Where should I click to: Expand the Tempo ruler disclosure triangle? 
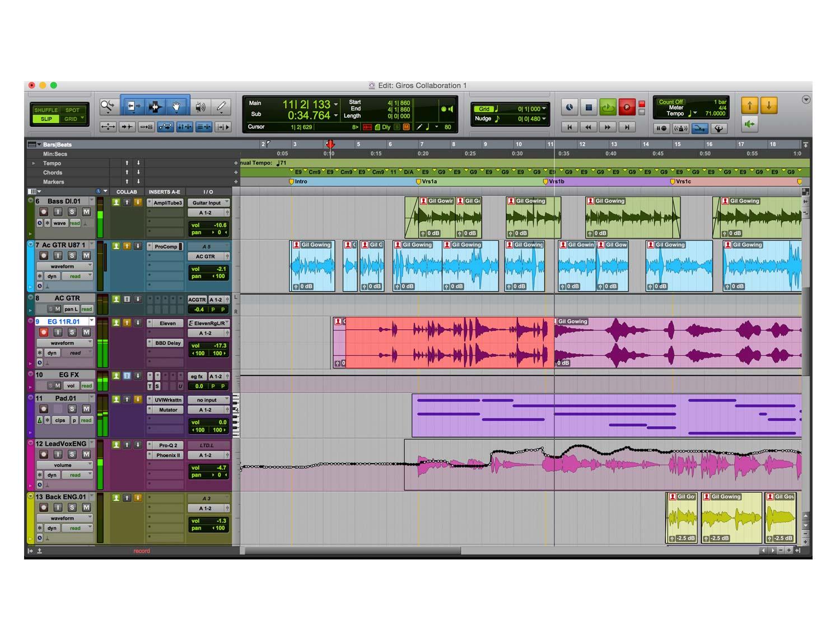point(33,164)
